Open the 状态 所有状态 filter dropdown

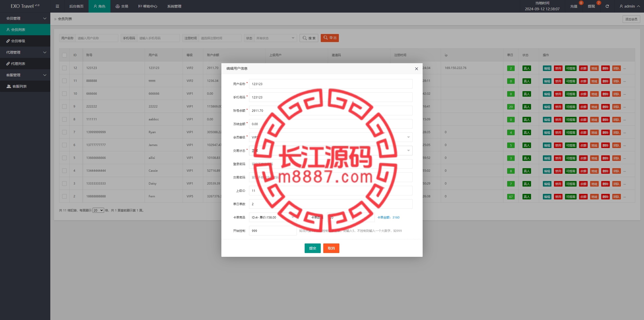[x=275, y=38]
